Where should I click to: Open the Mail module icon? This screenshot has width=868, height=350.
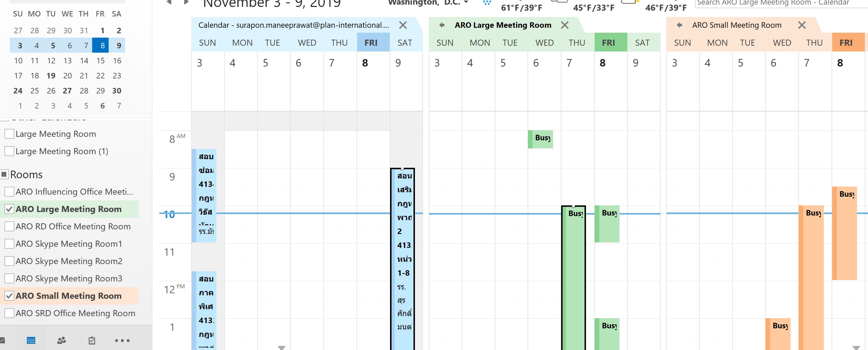click(2, 340)
